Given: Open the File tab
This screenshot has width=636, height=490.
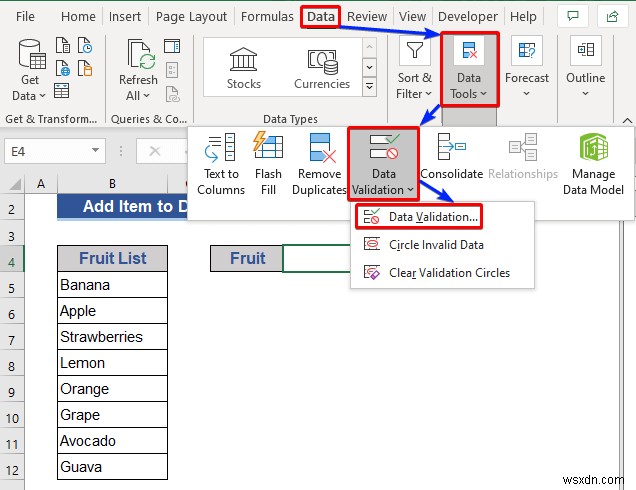Looking at the screenshot, I should (x=25, y=16).
